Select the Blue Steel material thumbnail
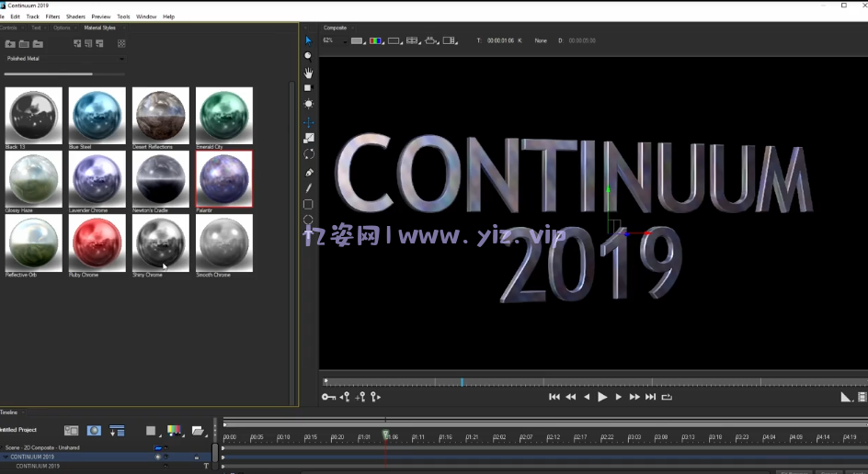Screen dimensions: 868x474 click(x=97, y=115)
